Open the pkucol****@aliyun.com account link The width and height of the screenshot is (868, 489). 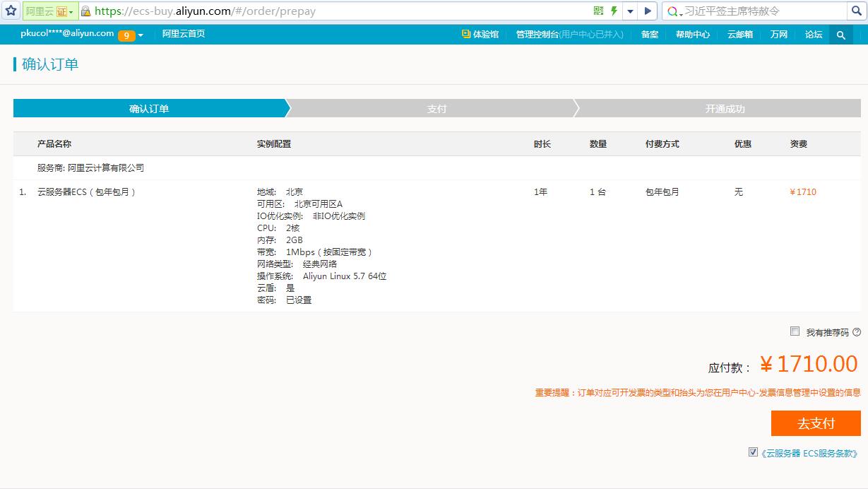point(67,33)
